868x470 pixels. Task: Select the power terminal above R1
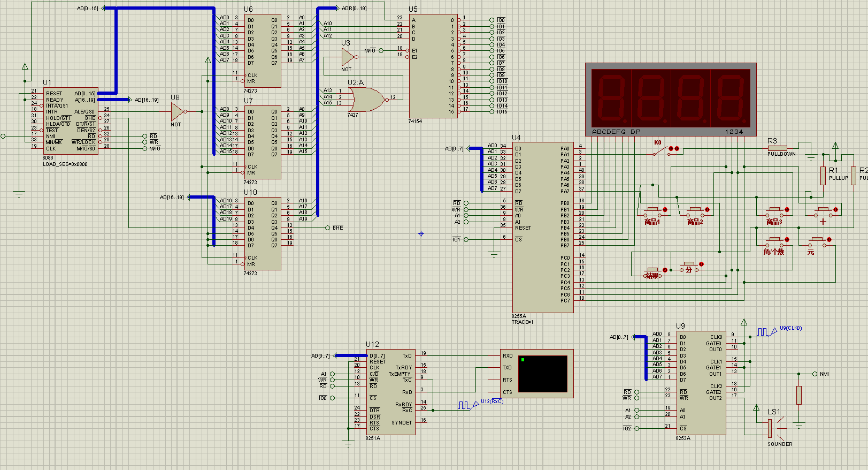point(835,146)
